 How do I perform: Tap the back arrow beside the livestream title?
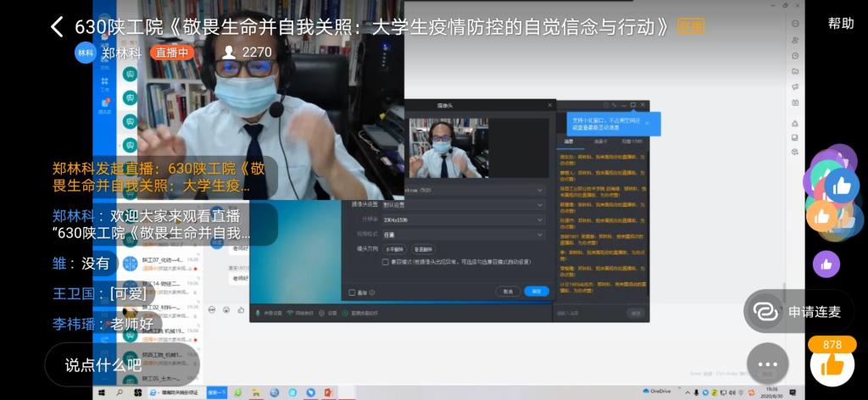(x=57, y=26)
